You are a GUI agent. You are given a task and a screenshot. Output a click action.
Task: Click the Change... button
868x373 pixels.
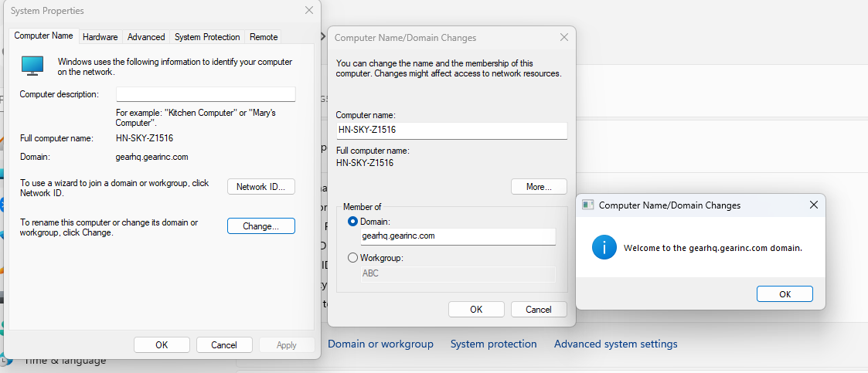coord(260,226)
